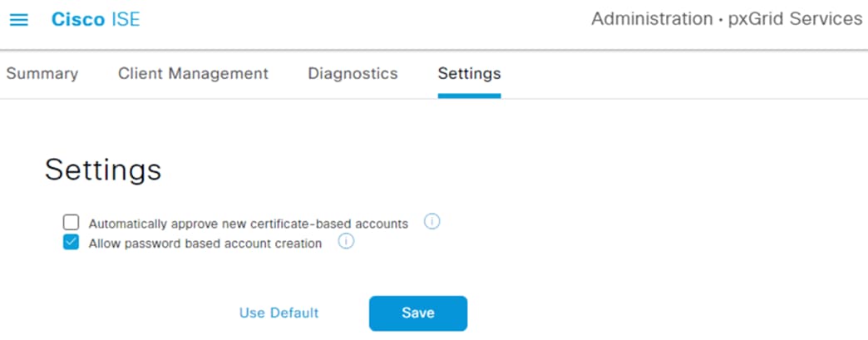868x340 pixels.
Task: Click the Use Default link
Action: coord(279,313)
